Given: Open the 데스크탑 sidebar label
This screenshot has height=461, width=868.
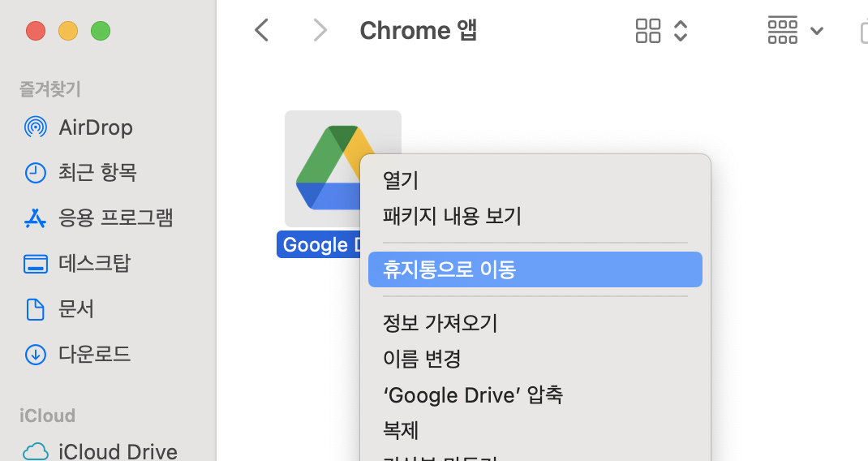Looking at the screenshot, I should (95, 264).
